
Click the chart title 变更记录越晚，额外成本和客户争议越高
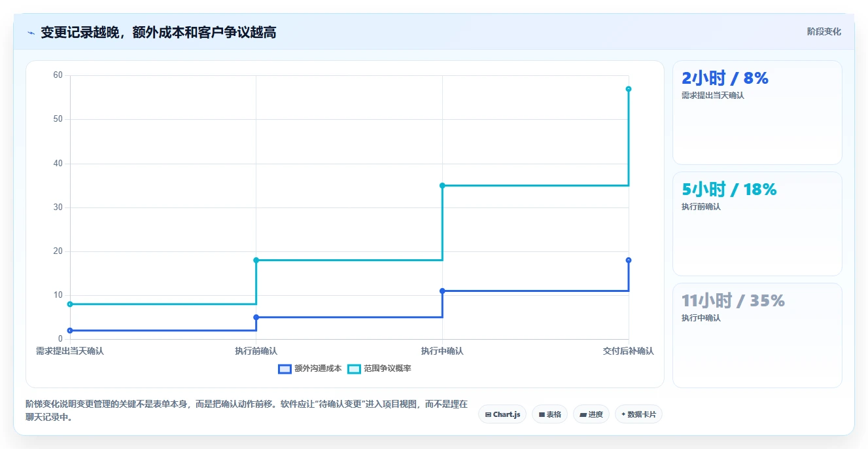(x=158, y=32)
